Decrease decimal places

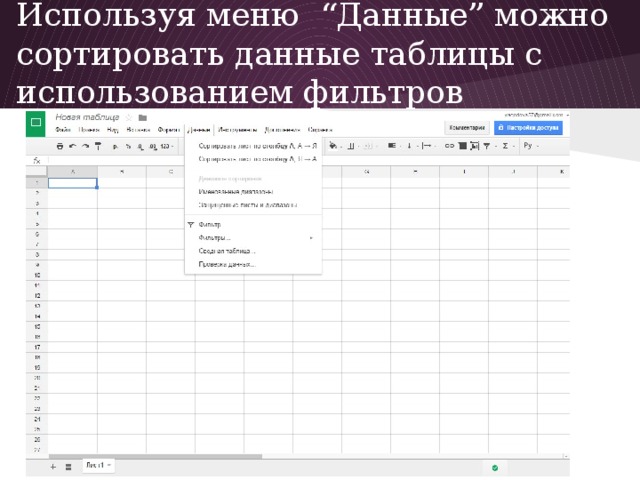140,147
